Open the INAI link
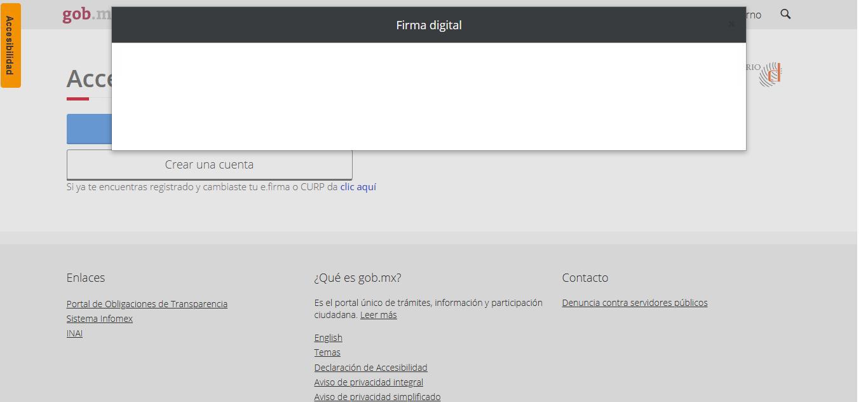 (x=74, y=333)
